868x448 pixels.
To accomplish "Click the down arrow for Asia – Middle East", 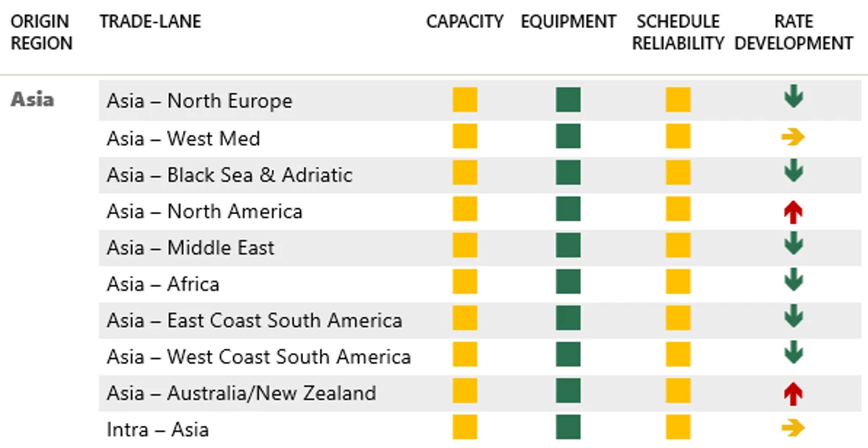I will tap(793, 243).
